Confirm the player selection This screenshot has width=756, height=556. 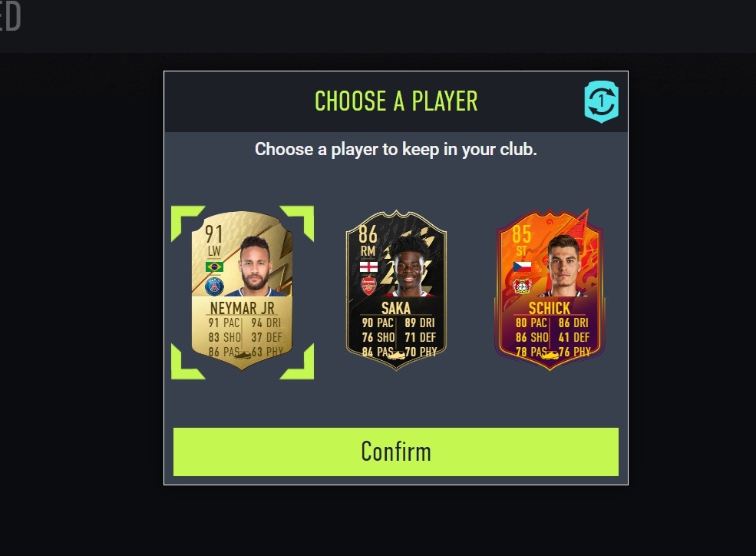pyautogui.click(x=396, y=452)
